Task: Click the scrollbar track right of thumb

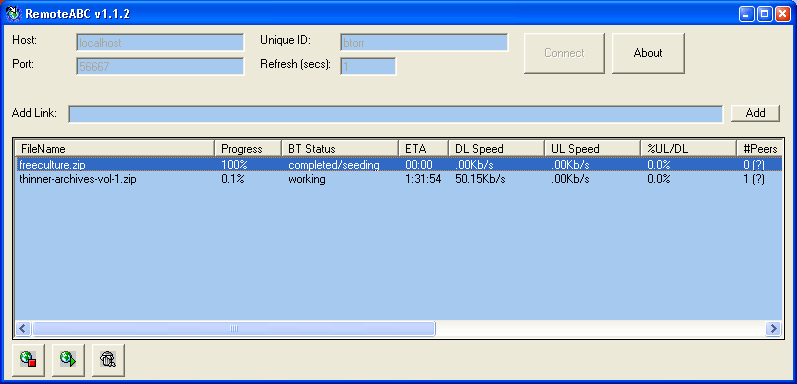Action: click(x=600, y=328)
